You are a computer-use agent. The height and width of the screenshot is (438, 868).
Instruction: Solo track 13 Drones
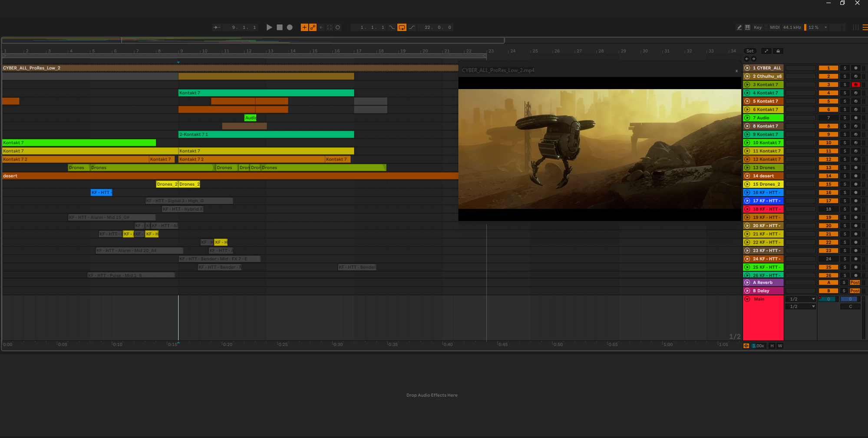click(845, 167)
